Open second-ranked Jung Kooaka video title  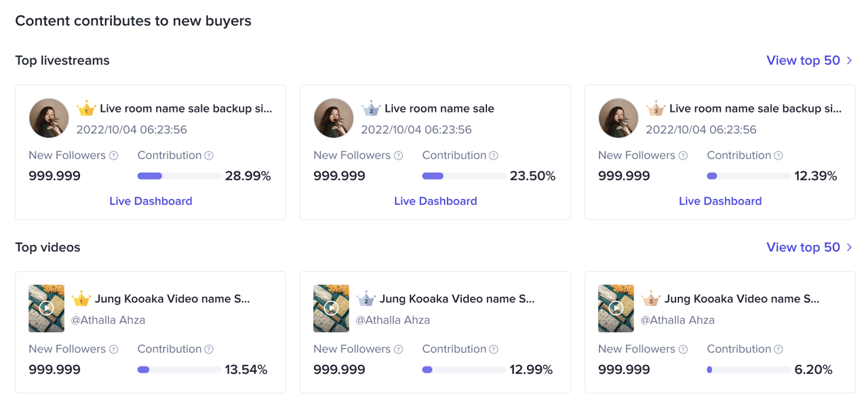[457, 299]
